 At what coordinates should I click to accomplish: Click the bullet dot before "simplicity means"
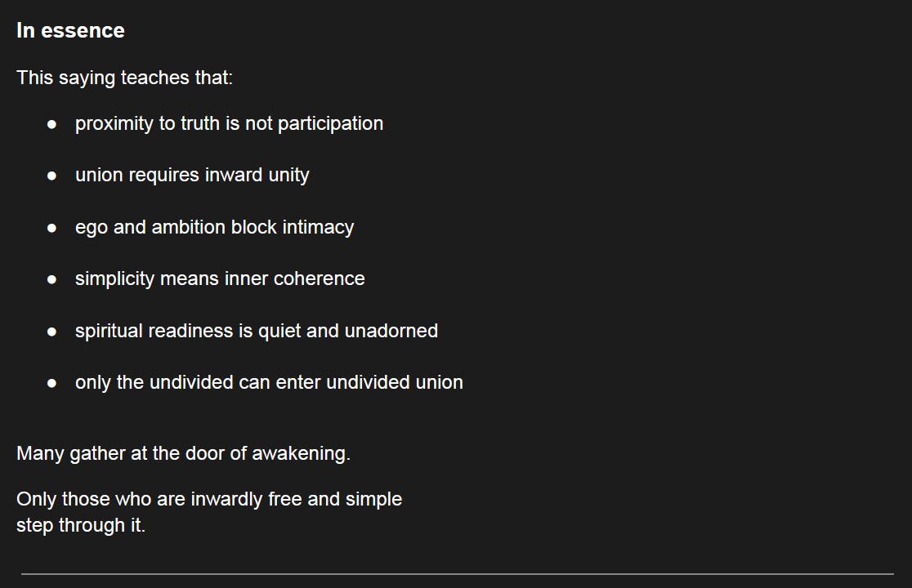tap(51, 279)
